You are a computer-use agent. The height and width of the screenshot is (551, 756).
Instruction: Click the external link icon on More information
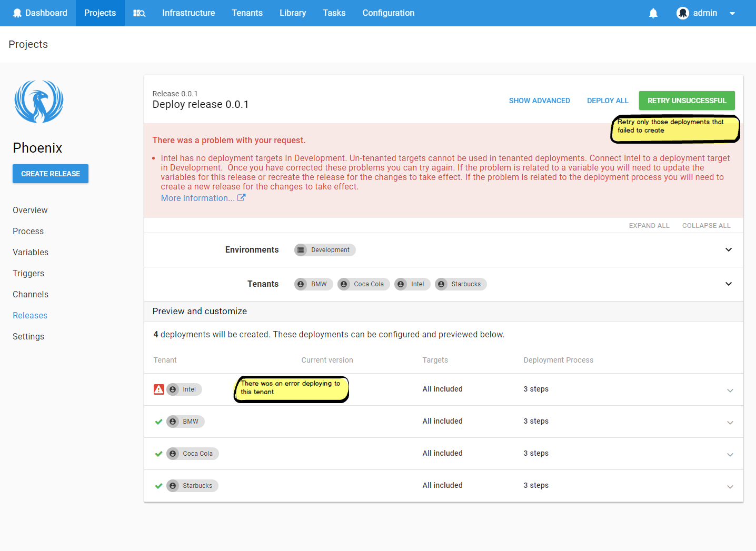click(241, 197)
